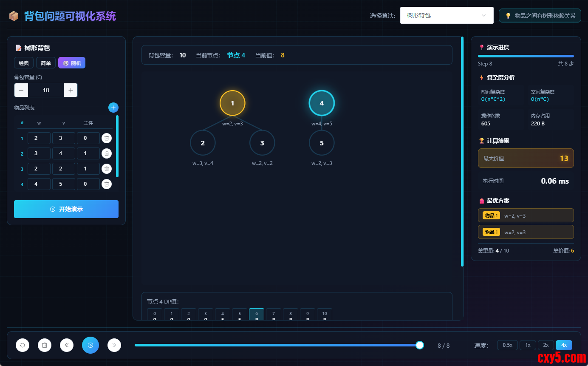Step backward with the double-left arrow

point(67,345)
